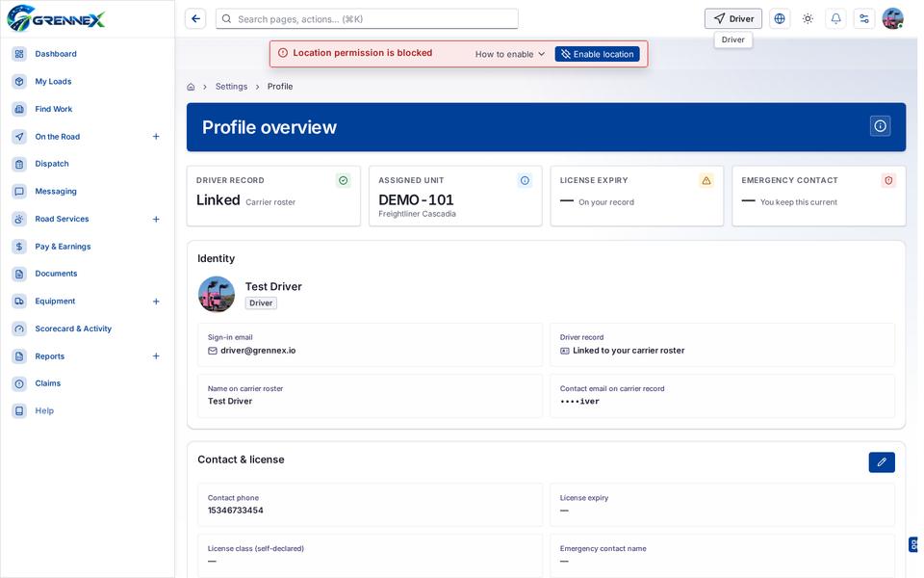This screenshot has height=578, width=924.
Task: Open the How to enable dropdown
Action: coord(510,54)
